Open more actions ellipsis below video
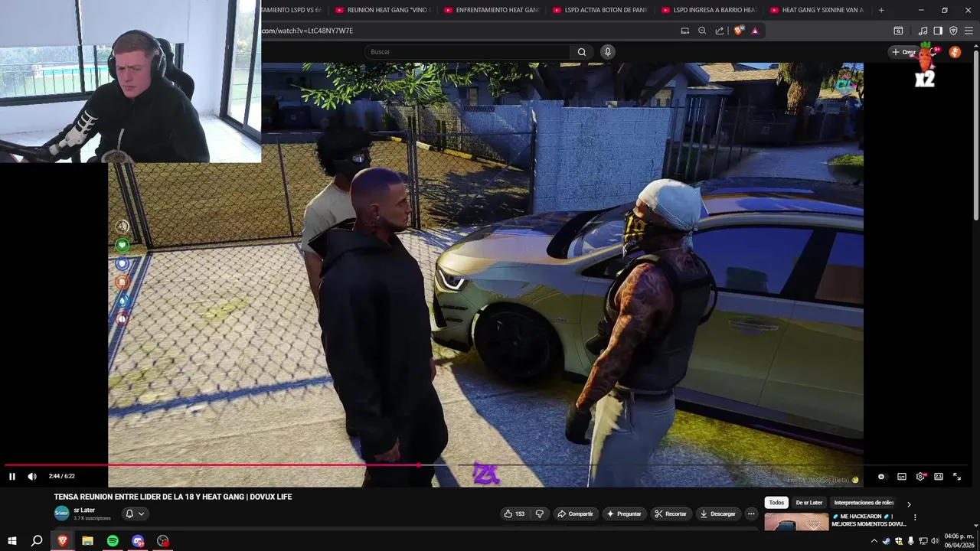The width and height of the screenshot is (980, 551). [x=751, y=514]
